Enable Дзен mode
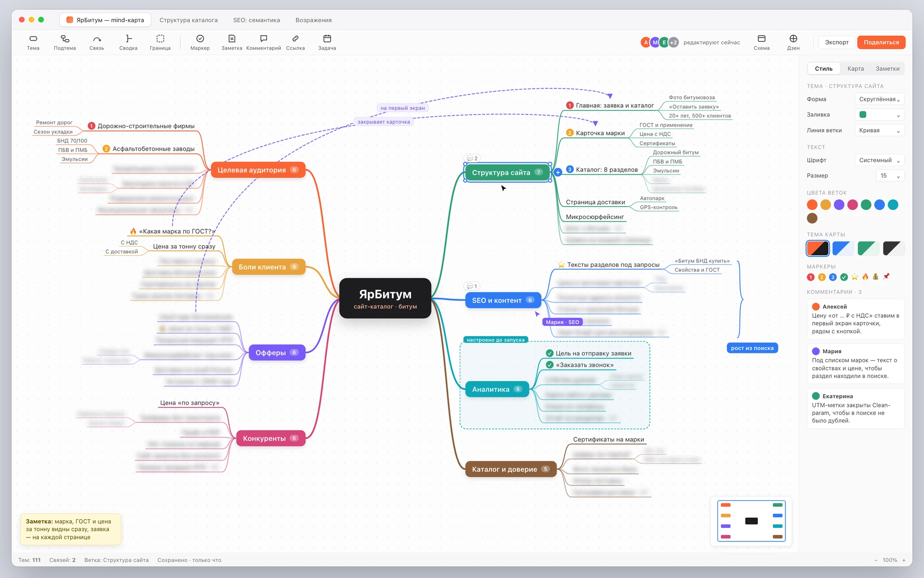Viewport: 924px width, 578px height. point(794,42)
